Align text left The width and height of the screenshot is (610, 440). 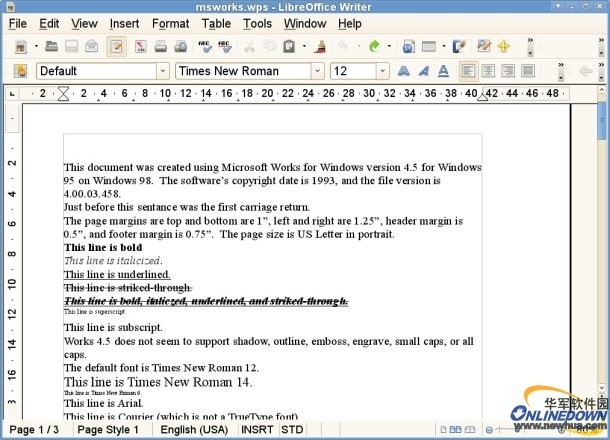tap(468, 71)
